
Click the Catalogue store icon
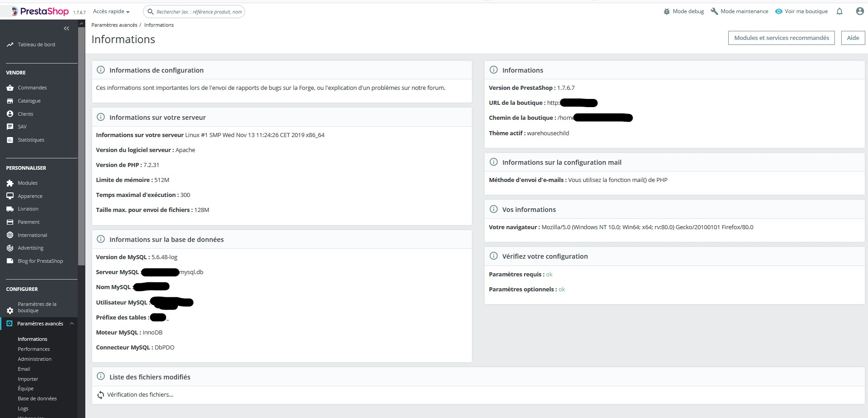[x=10, y=101]
